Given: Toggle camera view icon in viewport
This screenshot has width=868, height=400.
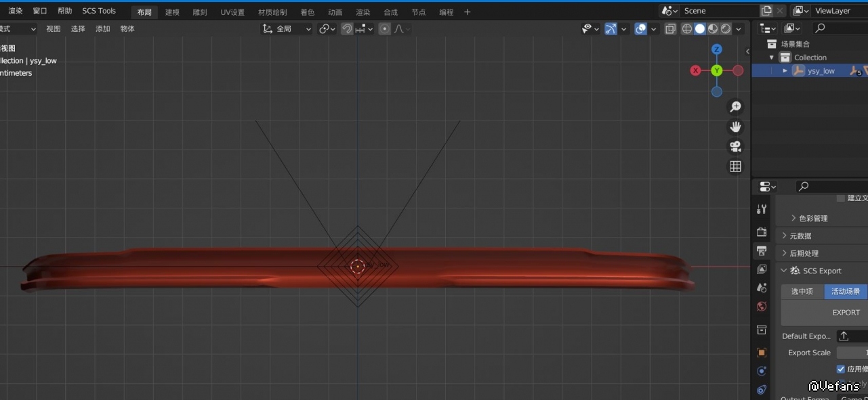Looking at the screenshot, I should 735,146.
